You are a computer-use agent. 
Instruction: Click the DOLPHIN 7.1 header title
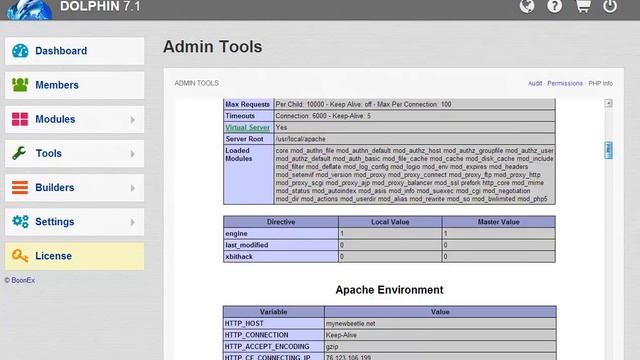point(100,7)
